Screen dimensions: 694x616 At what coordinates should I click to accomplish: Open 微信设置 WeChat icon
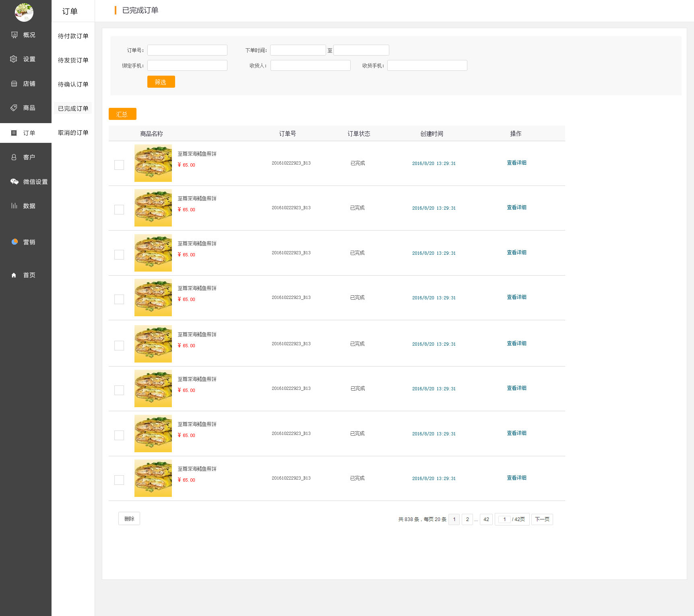[x=14, y=181]
